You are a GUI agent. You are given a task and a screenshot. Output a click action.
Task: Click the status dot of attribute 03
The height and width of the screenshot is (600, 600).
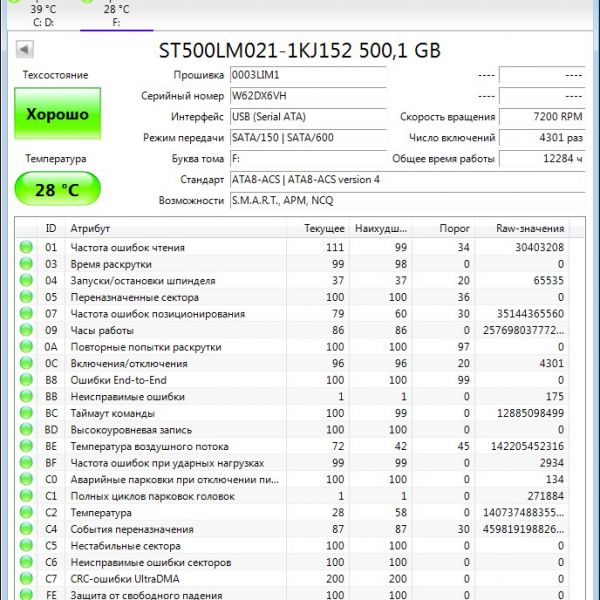click(x=26, y=264)
